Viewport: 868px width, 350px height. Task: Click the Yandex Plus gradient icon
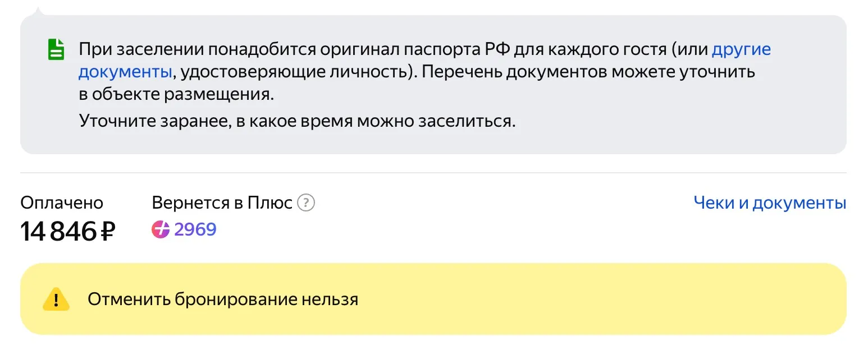coord(161,229)
